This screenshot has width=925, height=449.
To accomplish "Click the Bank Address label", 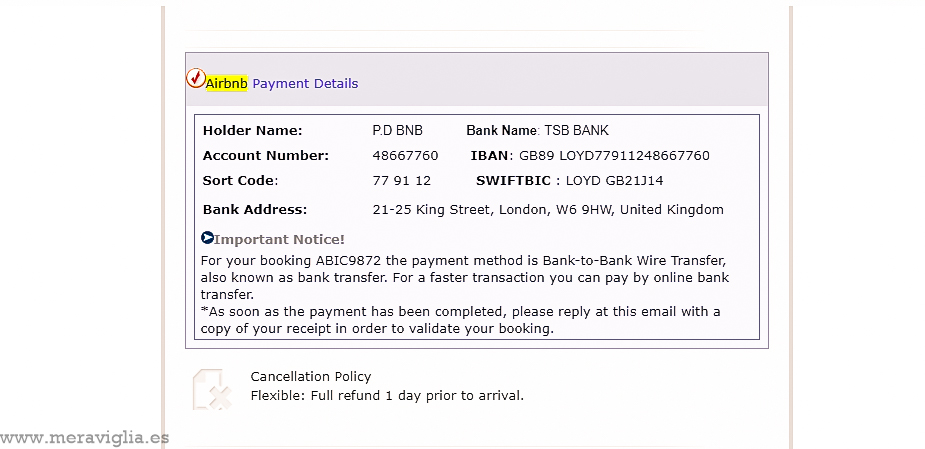I will pyautogui.click(x=254, y=209).
